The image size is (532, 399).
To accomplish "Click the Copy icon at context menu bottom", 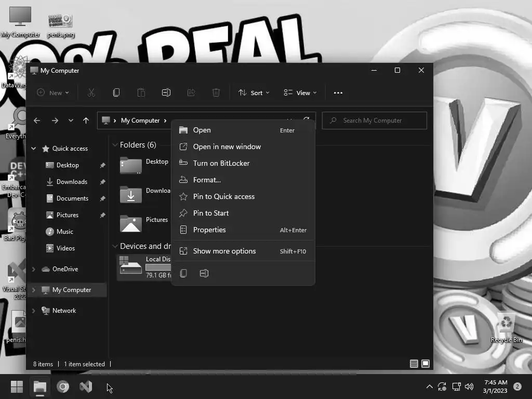I will [183, 273].
